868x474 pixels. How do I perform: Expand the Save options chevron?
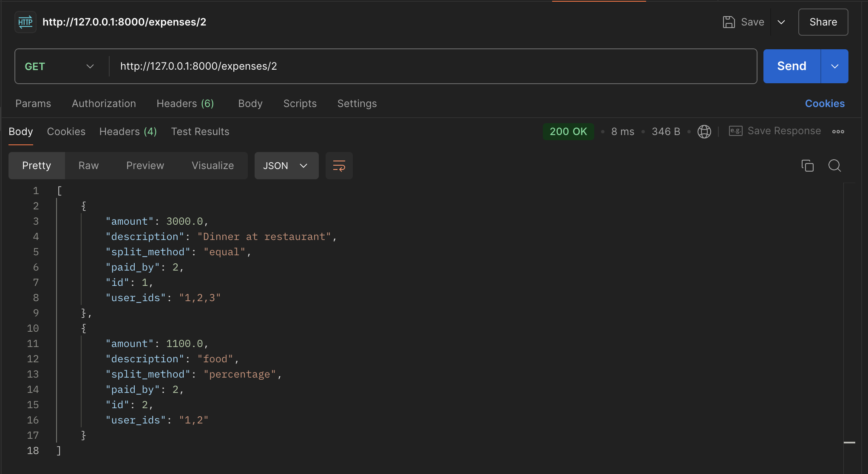point(781,22)
